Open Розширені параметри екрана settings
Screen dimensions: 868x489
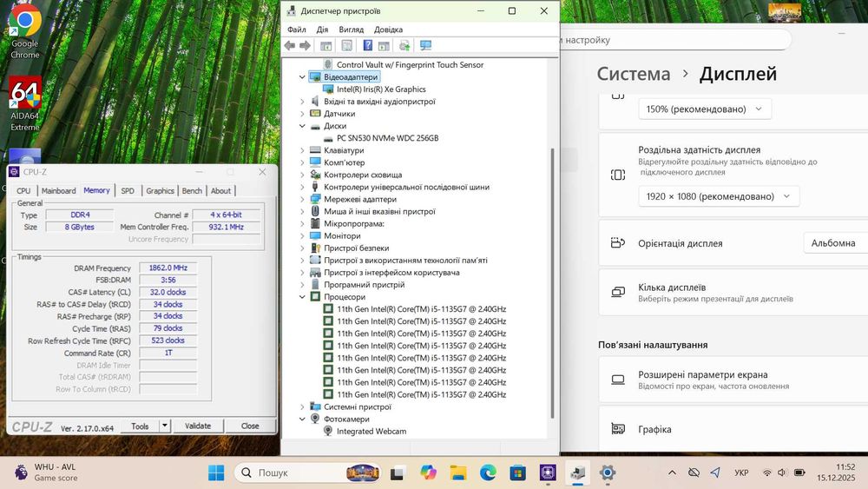[733, 380]
